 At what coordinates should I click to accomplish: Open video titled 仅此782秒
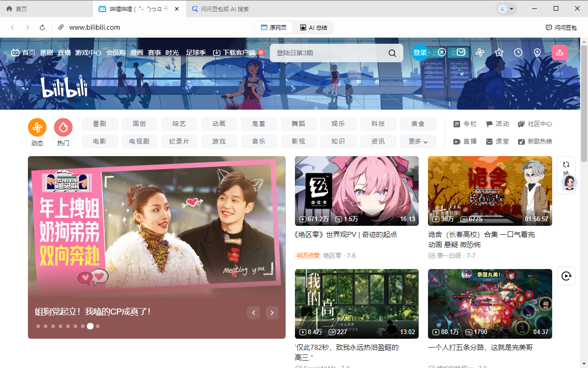pyautogui.click(x=347, y=352)
